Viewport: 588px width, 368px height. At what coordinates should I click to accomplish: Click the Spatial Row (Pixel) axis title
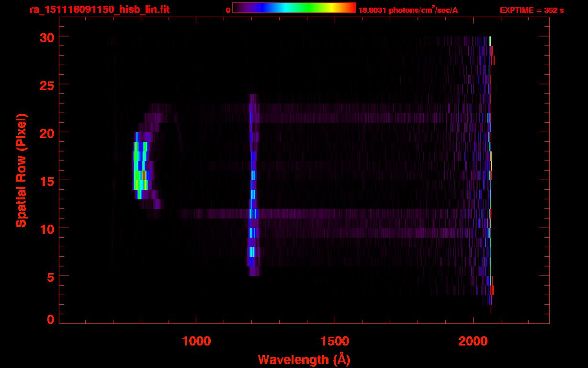click(21, 170)
